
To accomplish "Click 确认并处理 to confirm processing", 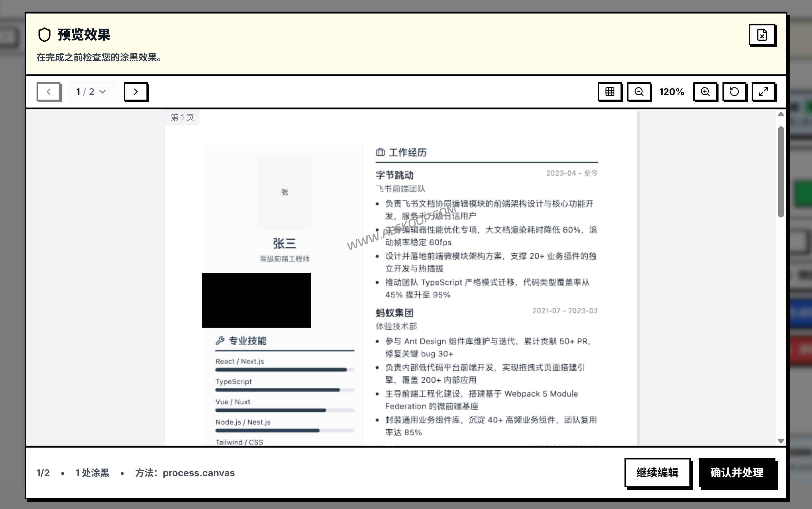I will click(x=738, y=473).
